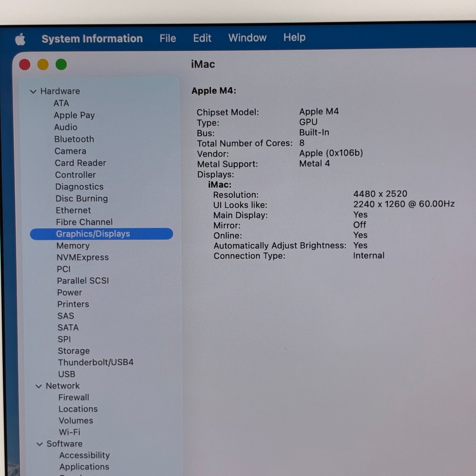Click the Hardware section label
Viewport: 476px width, 476px height.
[x=60, y=91]
